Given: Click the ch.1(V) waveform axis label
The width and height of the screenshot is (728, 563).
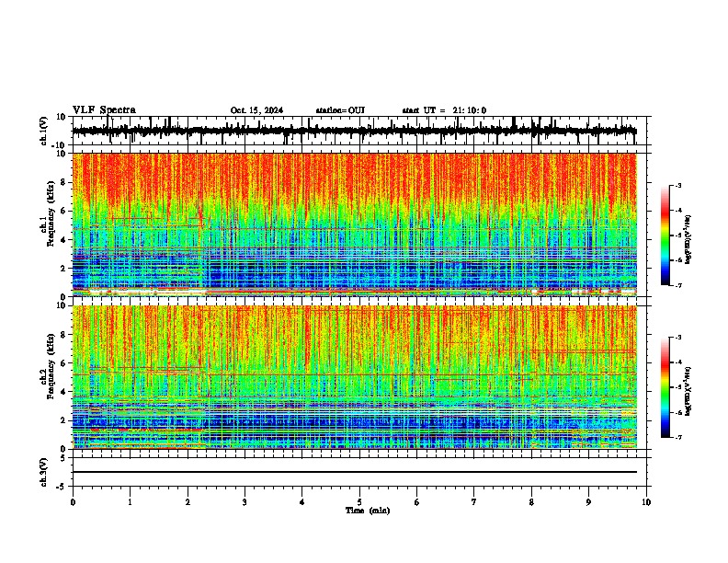Looking at the screenshot, I should click(x=43, y=131).
